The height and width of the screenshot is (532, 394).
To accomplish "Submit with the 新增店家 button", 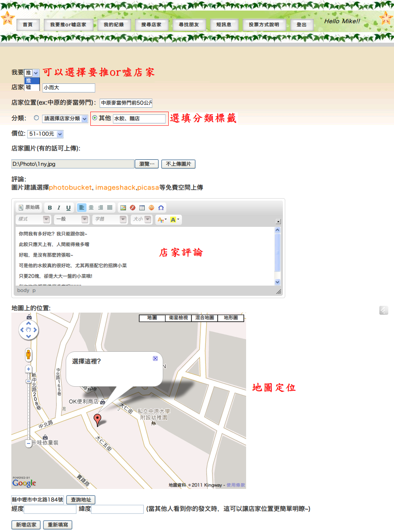I will click(x=26, y=525).
